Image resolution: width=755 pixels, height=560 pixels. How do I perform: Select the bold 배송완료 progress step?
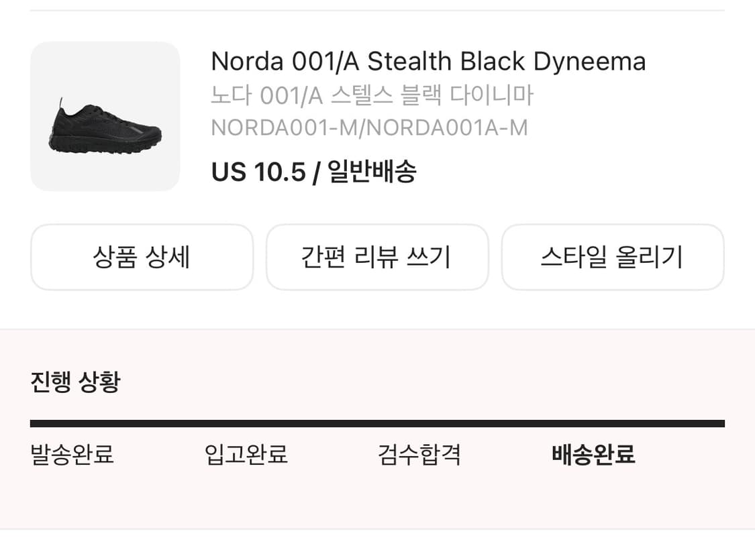pyautogui.click(x=593, y=454)
